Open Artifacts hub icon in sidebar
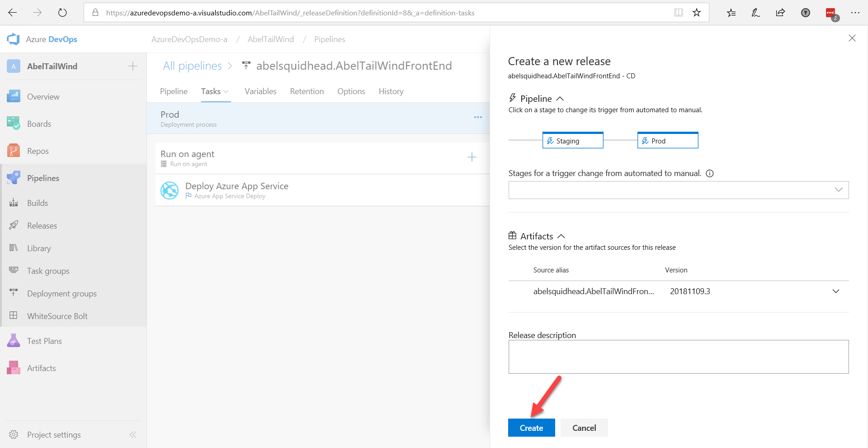 (x=14, y=368)
